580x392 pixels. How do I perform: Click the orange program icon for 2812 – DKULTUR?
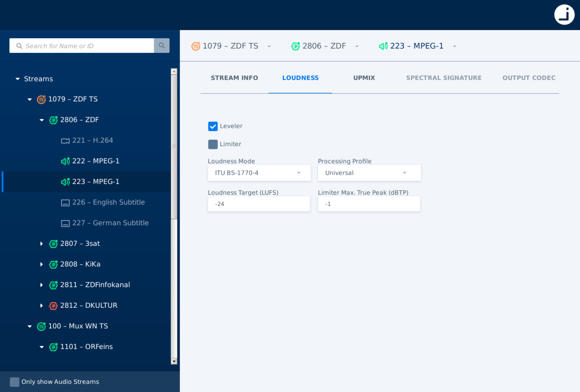(x=53, y=305)
